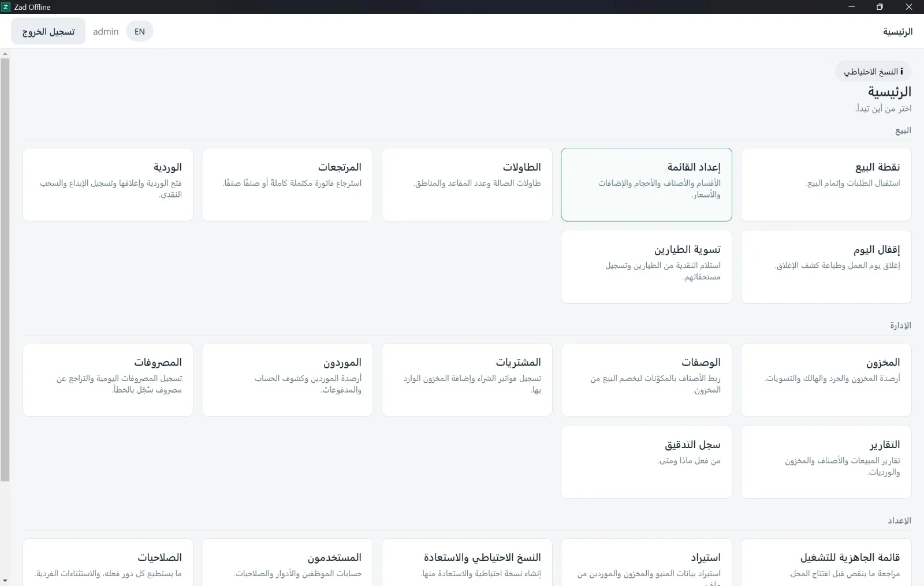Screen dimensions: 924x586
Task: Click the vertical scrollbar thumb
Action: point(5,270)
